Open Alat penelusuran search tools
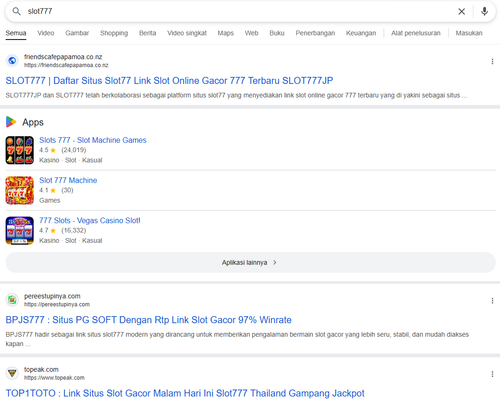 click(x=416, y=33)
